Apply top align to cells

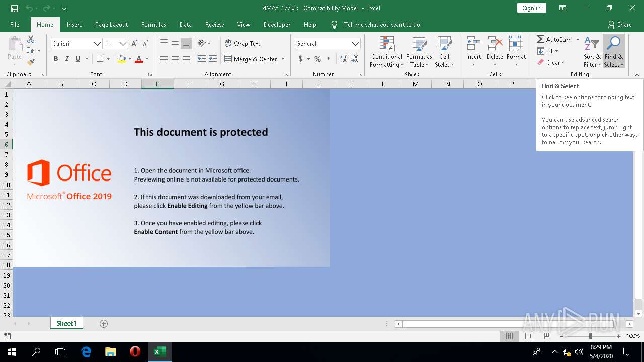point(164,43)
